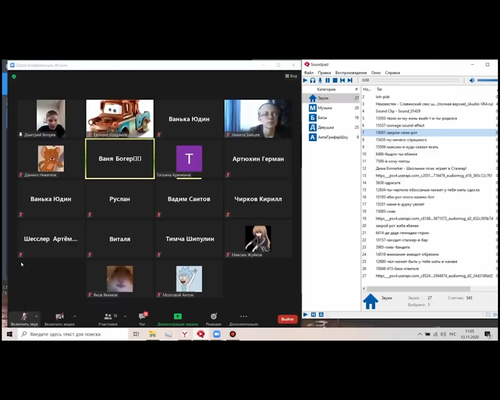
Task: Click the bottom-left play icon in Soundpad status bar
Action: pos(305,314)
